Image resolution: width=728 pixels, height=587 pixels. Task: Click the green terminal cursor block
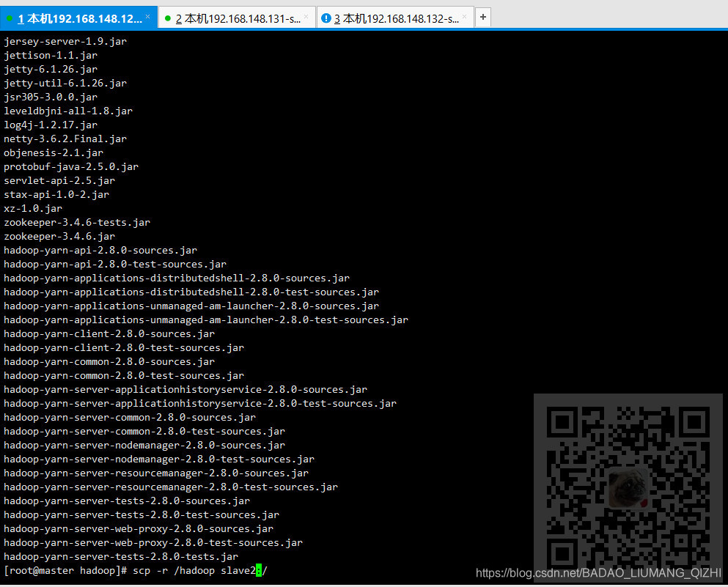point(259,570)
